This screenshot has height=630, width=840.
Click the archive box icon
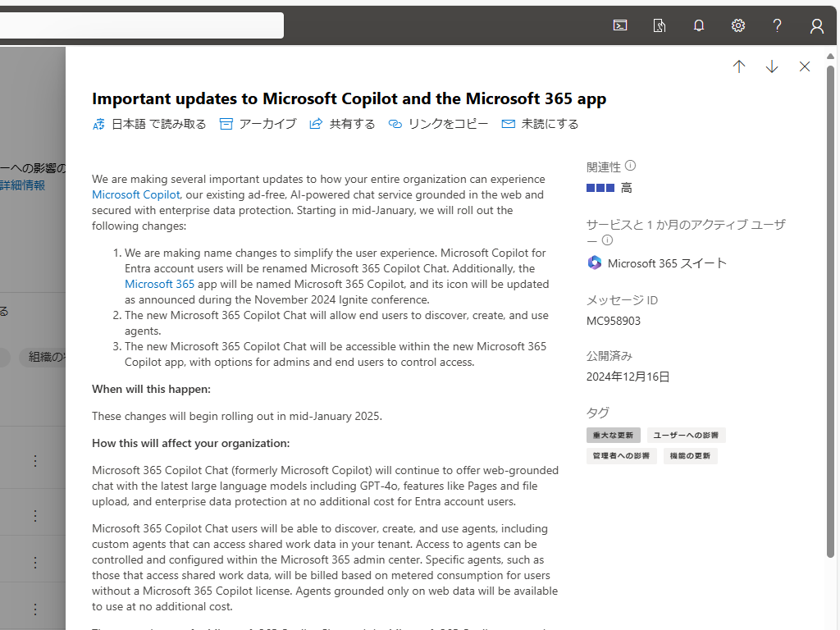(226, 125)
